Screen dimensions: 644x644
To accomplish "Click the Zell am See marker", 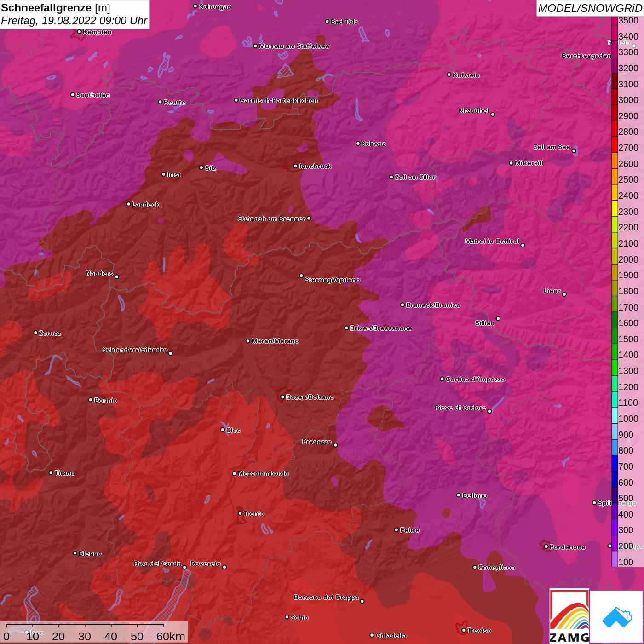I will [x=574, y=151].
